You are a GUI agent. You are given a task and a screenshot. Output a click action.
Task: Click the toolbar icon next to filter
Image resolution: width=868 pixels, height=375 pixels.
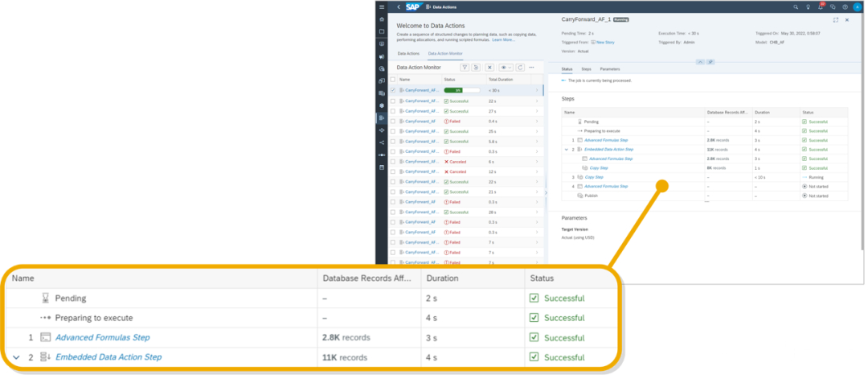[476, 67]
